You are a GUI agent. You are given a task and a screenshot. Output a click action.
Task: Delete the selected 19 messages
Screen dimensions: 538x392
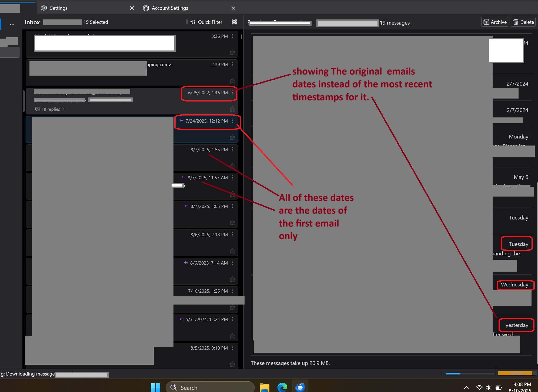click(x=523, y=22)
